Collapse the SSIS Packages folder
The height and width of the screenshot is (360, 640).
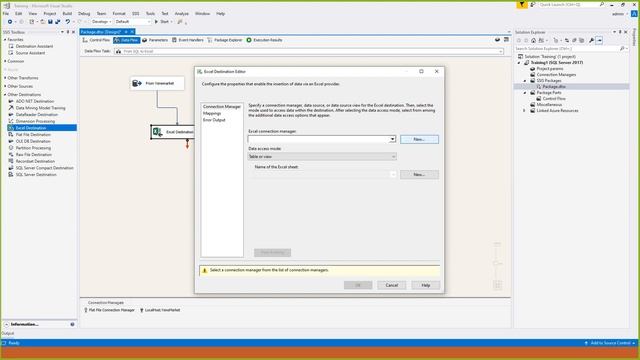pos(525,81)
